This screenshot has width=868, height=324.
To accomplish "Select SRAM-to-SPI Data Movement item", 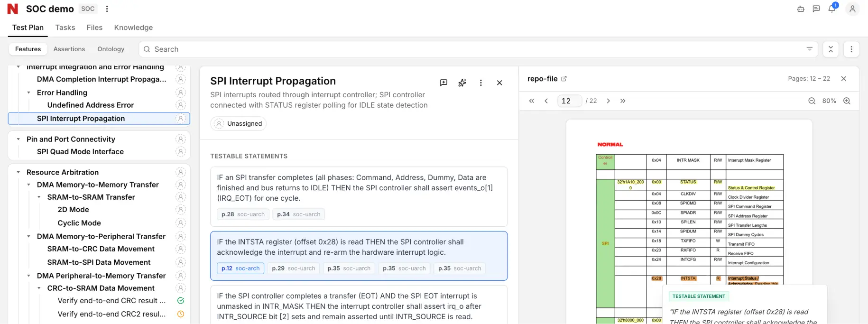I will [x=99, y=262].
